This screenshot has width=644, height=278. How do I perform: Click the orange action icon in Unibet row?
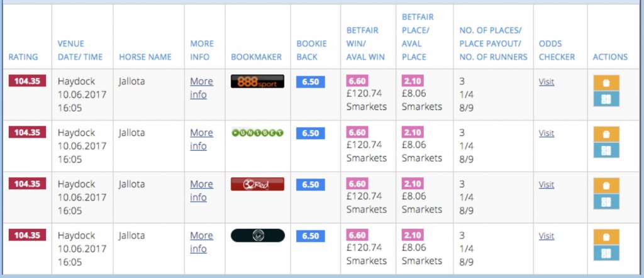coord(606,134)
